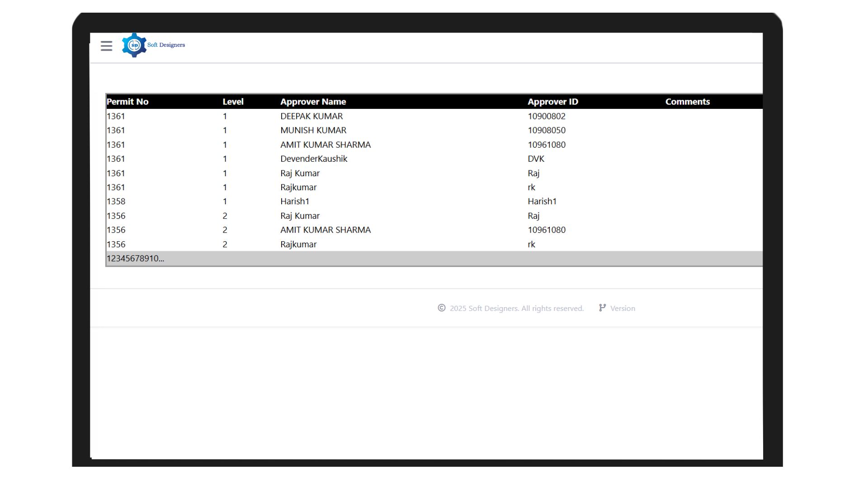The image size is (868, 488).
Task: Click the copyright symbol in the footer
Action: [x=441, y=308]
